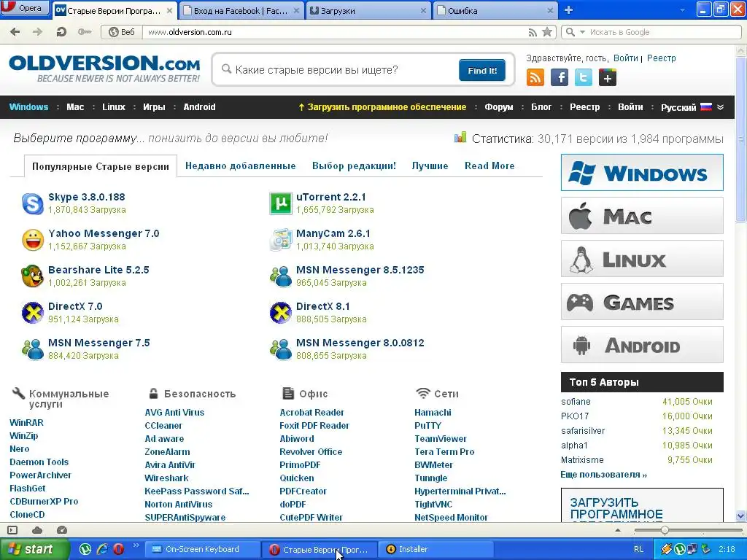Open the Twitter social icon
Screen dimensions: 747x560
pos(583,77)
